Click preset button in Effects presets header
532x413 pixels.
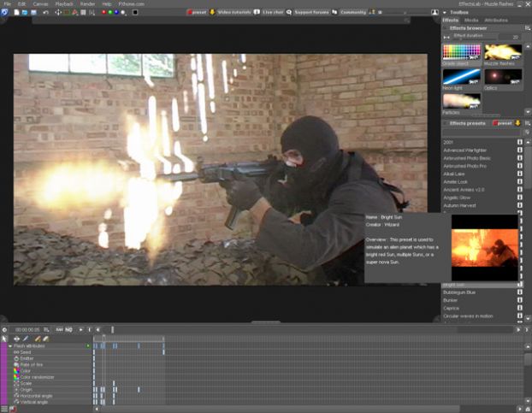502,123
